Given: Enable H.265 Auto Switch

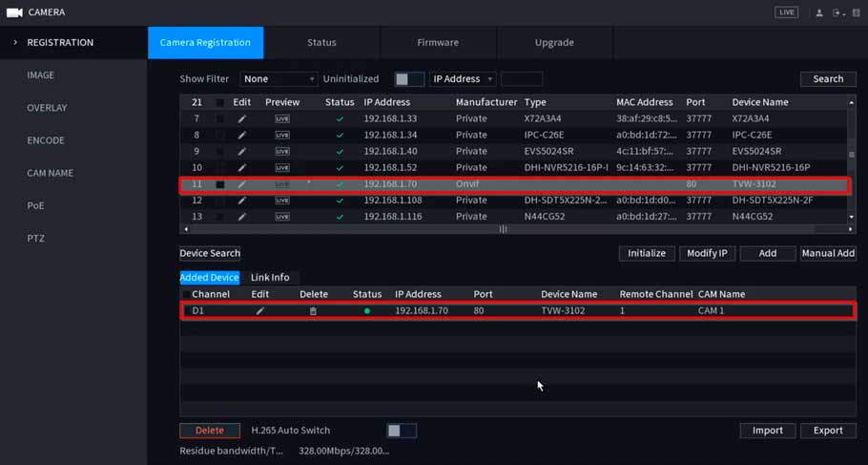Looking at the screenshot, I should tap(401, 431).
